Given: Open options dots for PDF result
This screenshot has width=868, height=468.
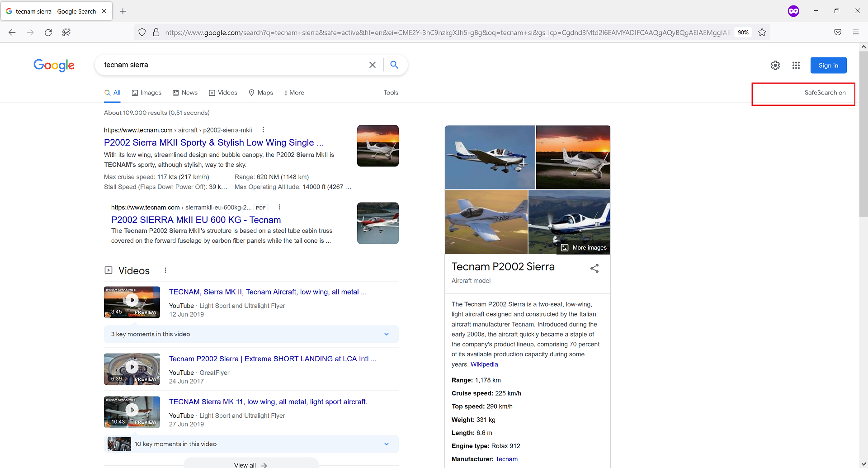Looking at the screenshot, I should (x=279, y=207).
